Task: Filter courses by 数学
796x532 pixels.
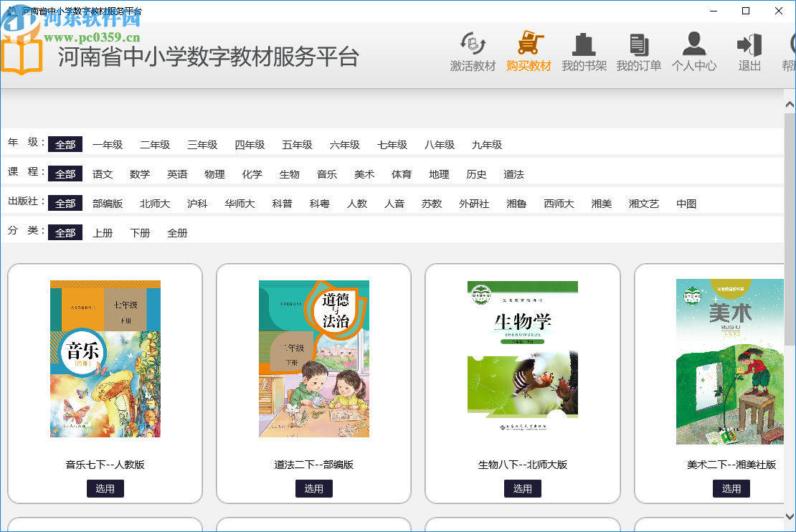Action: coord(140,174)
